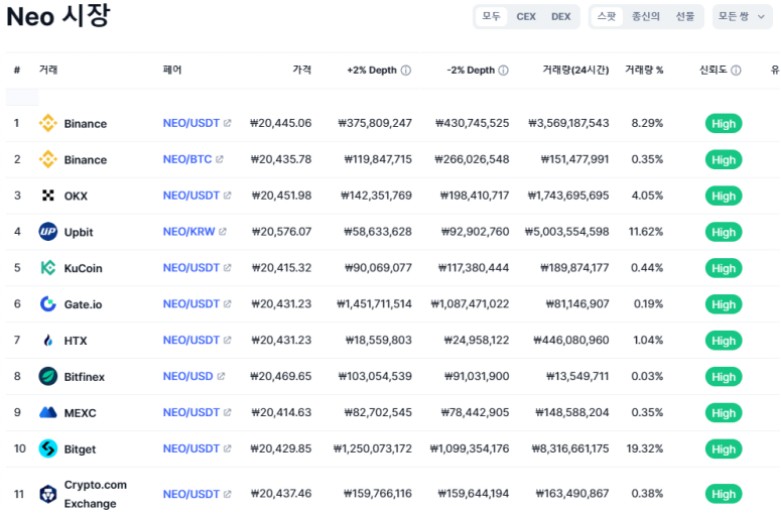Image resolution: width=781 pixels, height=520 pixels.
Task: Click the info icon next to +2% Depth
Action: [406, 70]
